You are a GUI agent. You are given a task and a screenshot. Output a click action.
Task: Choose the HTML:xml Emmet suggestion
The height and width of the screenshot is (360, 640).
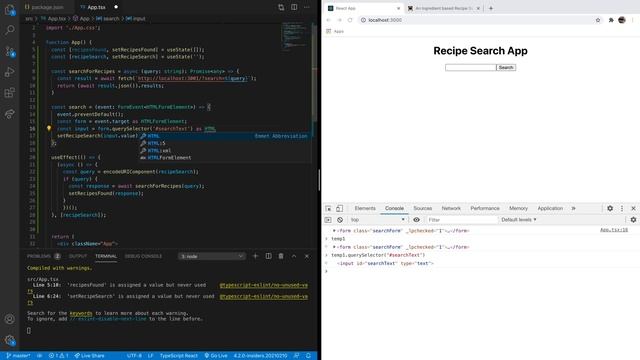[159, 151]
